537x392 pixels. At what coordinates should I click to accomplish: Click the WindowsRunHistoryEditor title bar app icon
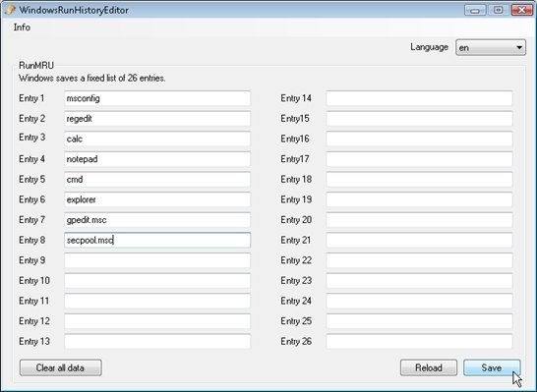(10, 10)
